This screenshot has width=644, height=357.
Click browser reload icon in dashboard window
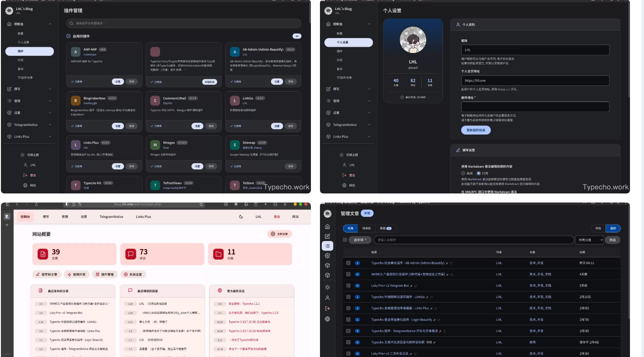[37, 204]
